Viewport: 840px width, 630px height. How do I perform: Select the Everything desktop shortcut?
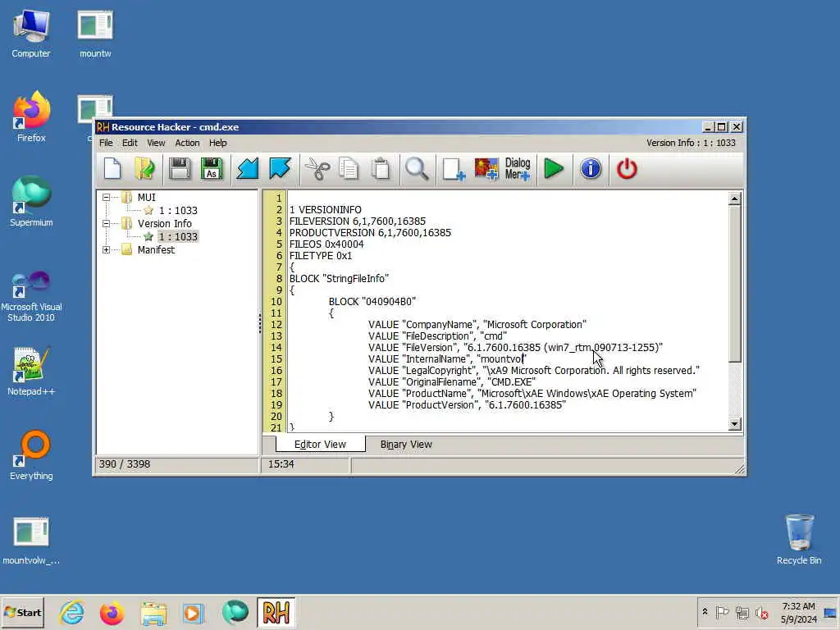[x=31, y=455]
